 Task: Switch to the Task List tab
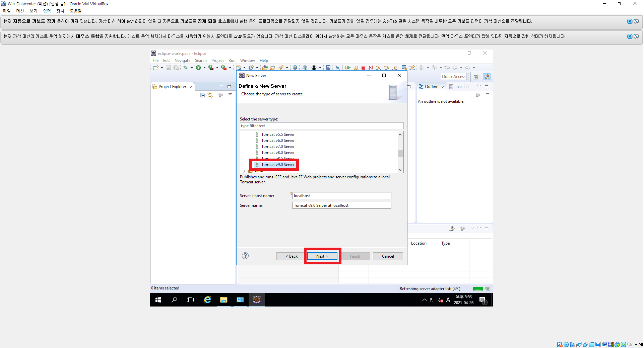459,87
